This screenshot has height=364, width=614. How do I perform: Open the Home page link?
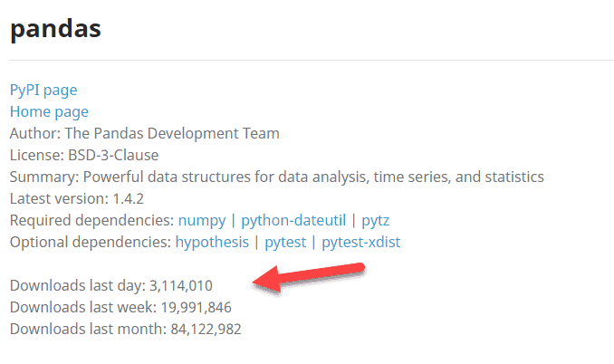click(x=49, y=112)
